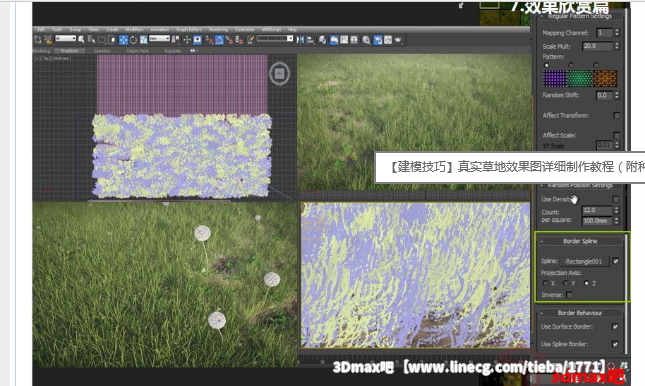This screenshot has width=645, height=386.
Task: Click the Align tool icon
Action: tap(311, 40)
